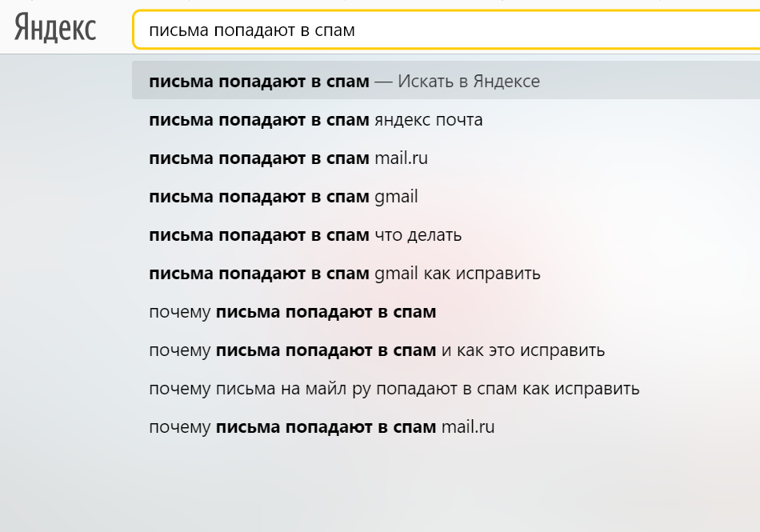
Task: Select top suggestion with 'Искать в Яндексе'
Action: [344, 82]
